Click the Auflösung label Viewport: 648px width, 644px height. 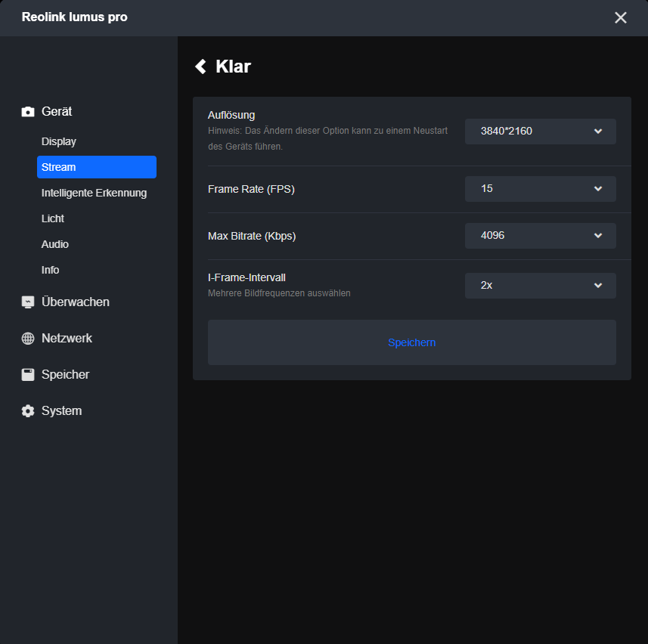point(231,115)
